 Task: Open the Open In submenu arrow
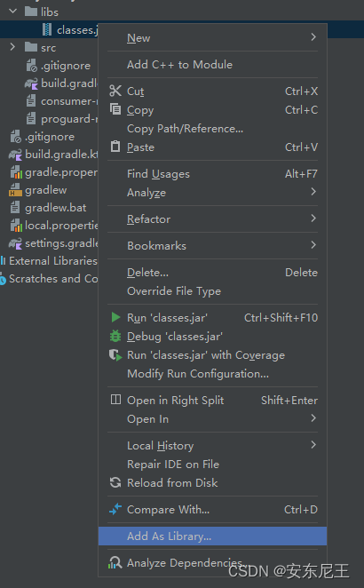pos(313,418)
